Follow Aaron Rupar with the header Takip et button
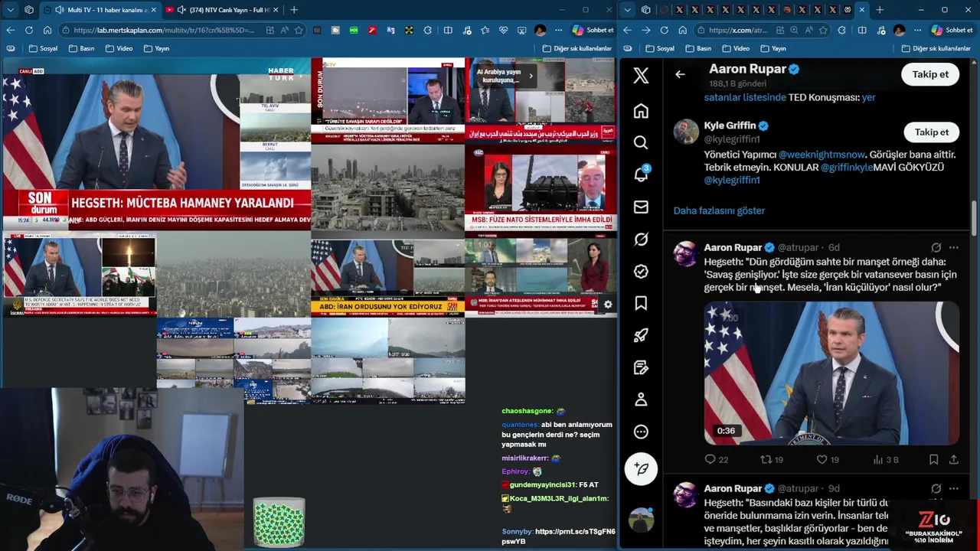 point(930,74)
